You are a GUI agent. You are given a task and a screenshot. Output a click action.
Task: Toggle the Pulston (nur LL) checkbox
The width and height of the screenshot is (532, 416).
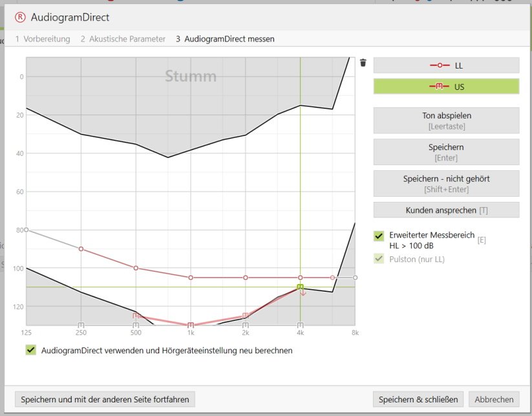pyautogui.click(x=379, y=259)
